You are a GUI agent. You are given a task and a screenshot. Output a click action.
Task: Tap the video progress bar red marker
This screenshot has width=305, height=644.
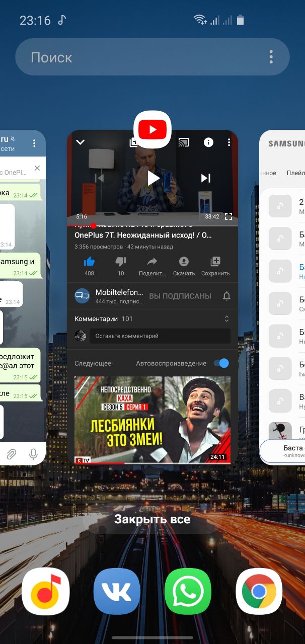tap(94, 226)
